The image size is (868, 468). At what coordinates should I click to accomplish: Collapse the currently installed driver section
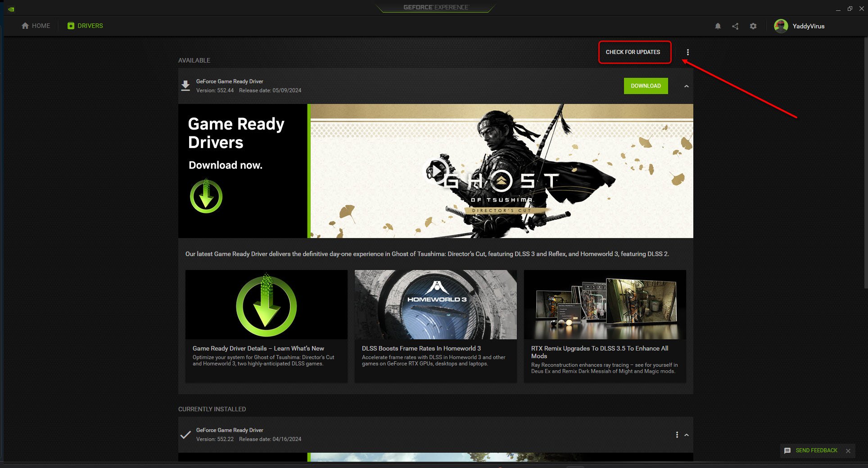[x=686, y=435]
